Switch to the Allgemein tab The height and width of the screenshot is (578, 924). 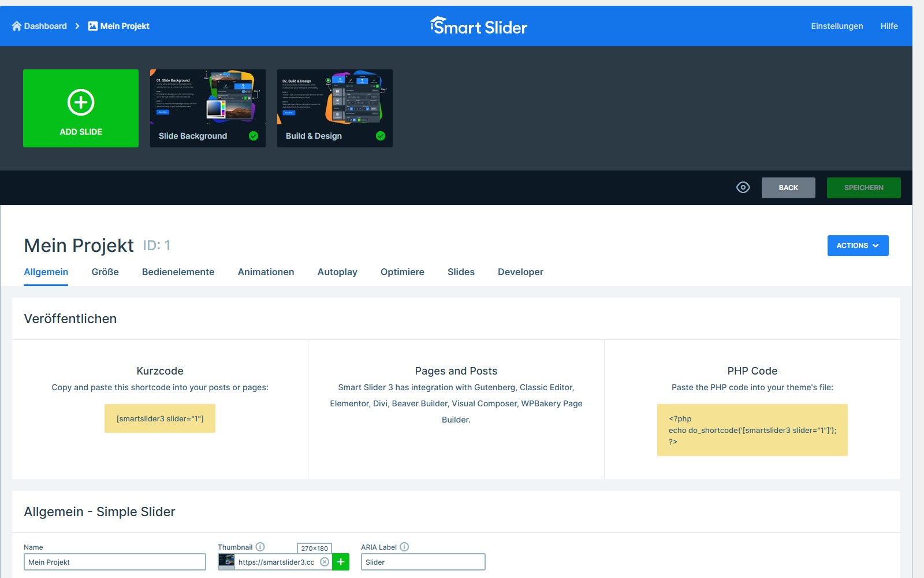point(46,272)
